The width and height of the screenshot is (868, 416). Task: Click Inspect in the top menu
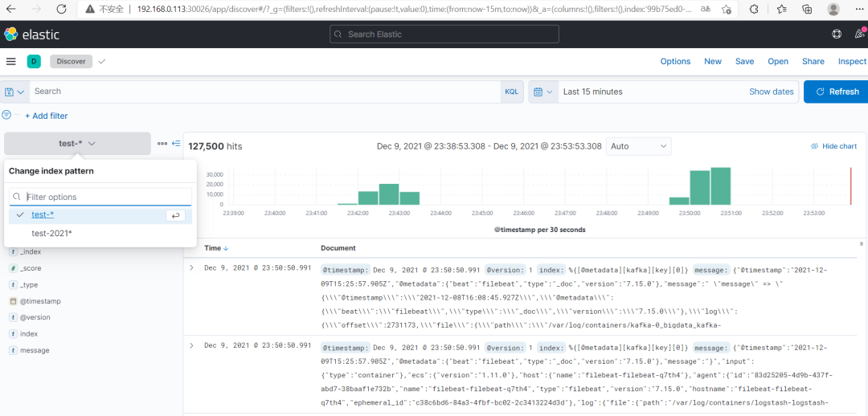coord(852,61)
